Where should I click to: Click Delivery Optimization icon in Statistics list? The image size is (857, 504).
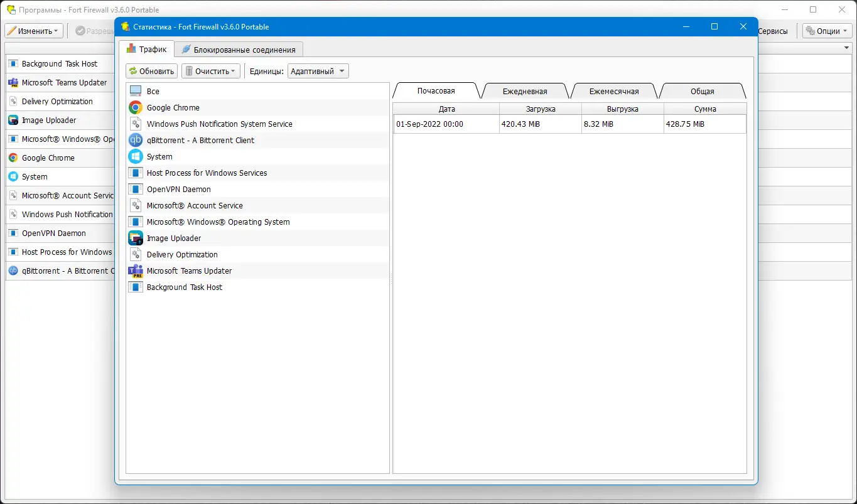pos(136,254)
